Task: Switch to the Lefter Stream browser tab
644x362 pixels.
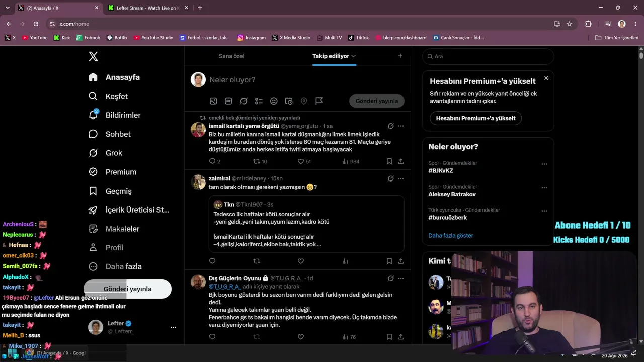Action: [x=148, y=8]
